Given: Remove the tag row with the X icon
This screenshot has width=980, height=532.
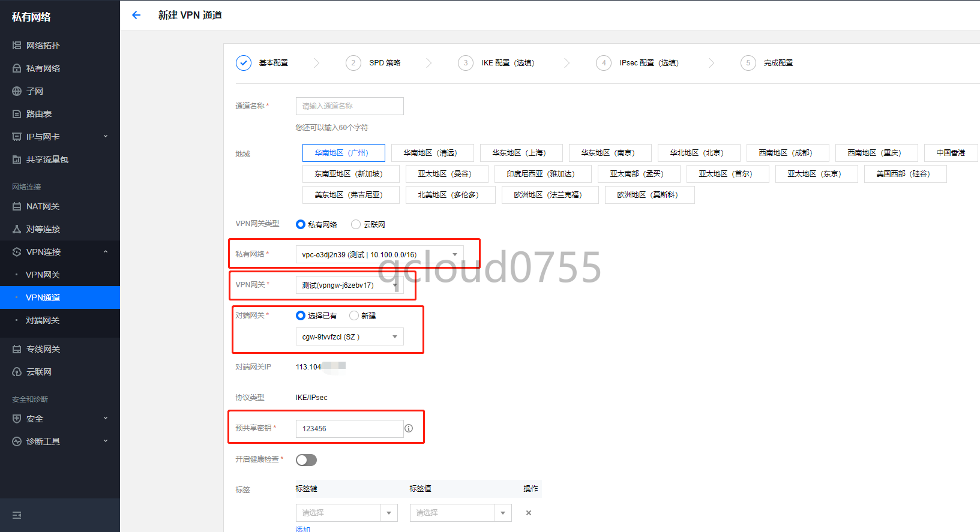Looking at the screenshot, I should [x=529, y=513].
